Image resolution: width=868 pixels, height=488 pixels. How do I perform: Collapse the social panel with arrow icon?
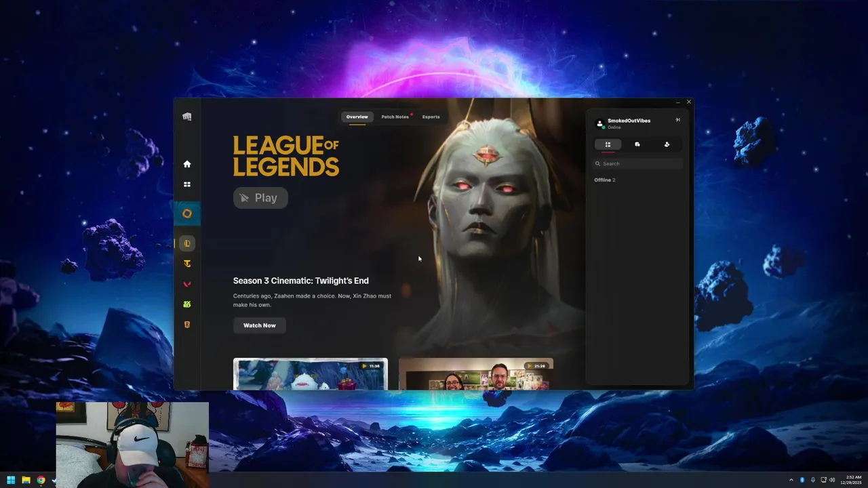[677, 120]
